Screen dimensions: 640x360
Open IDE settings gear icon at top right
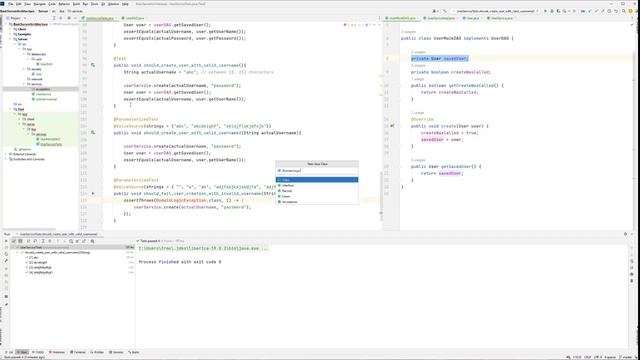[631, 11]
